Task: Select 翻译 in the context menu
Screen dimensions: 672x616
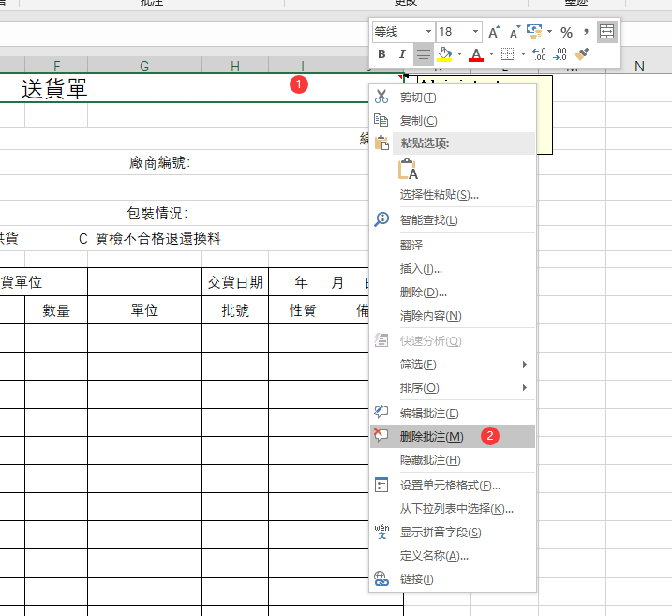Action: 453,246
